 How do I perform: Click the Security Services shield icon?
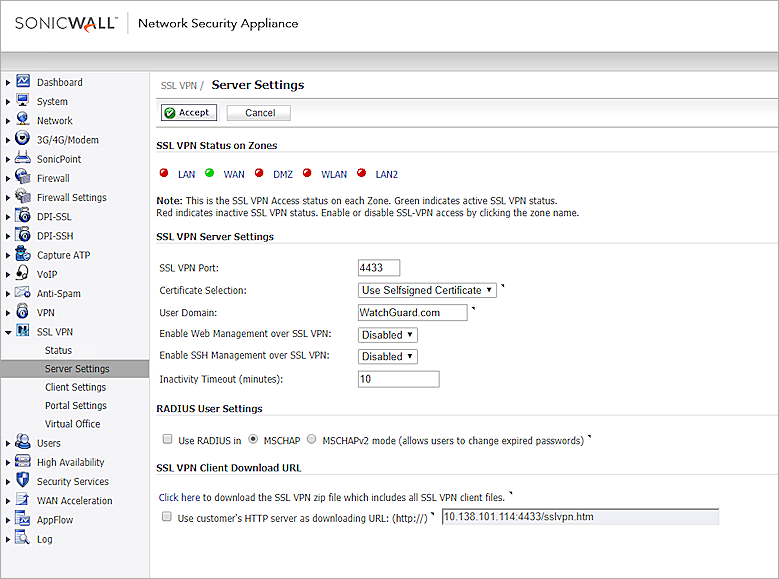pyautogui.click(x=23, y=481)
